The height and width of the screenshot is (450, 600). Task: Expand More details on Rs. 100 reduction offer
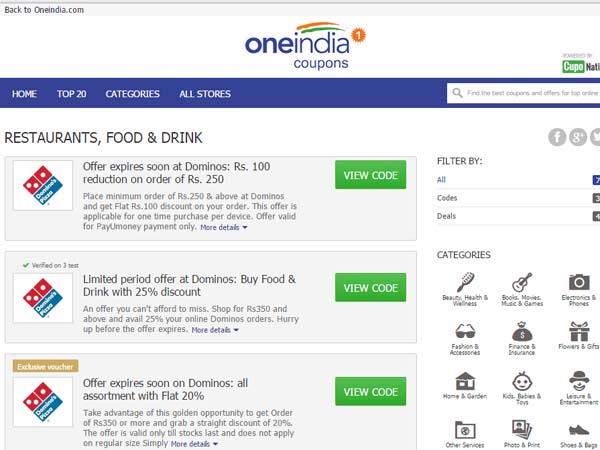pyautogui.click(x=224, y=228)
